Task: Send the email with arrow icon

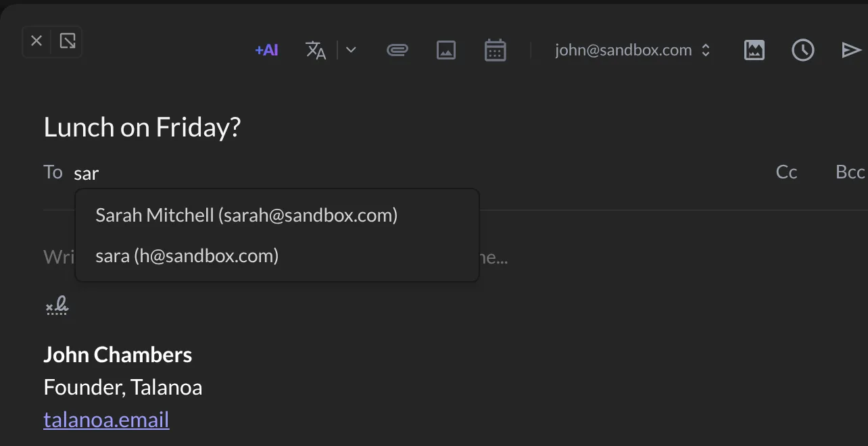Action: pos(851,50)
